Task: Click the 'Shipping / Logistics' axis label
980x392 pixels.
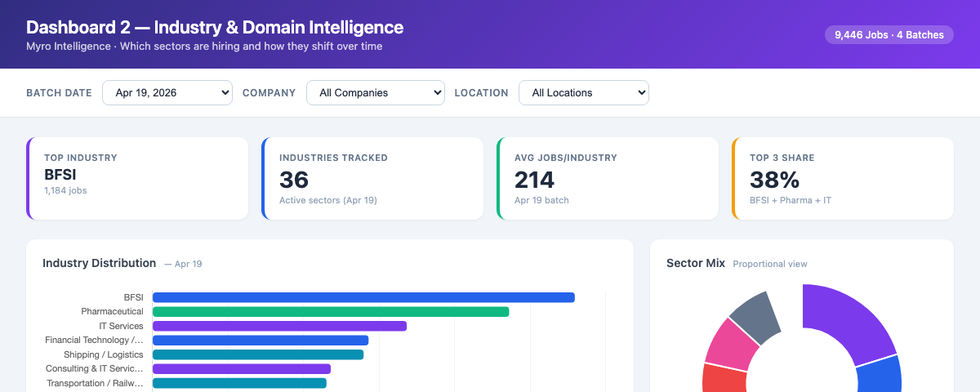Action: click(104, 354)
